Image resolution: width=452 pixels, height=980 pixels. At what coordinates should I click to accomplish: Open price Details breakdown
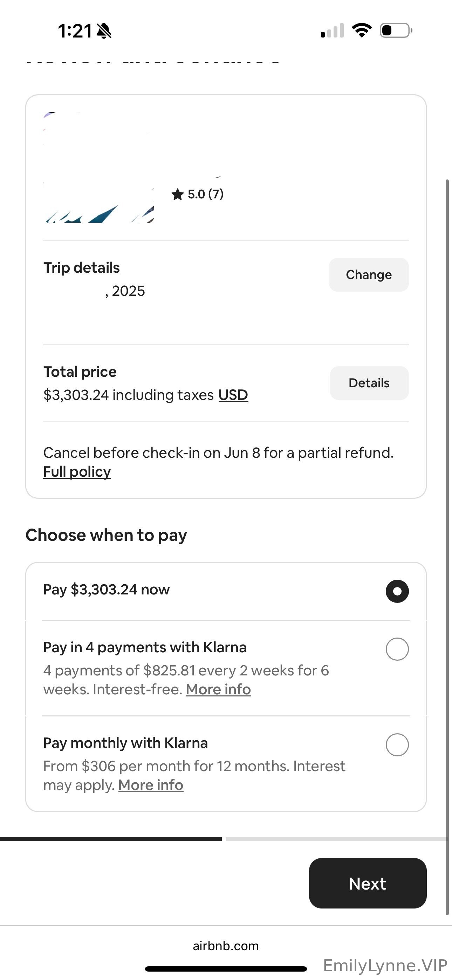(369, 383)
